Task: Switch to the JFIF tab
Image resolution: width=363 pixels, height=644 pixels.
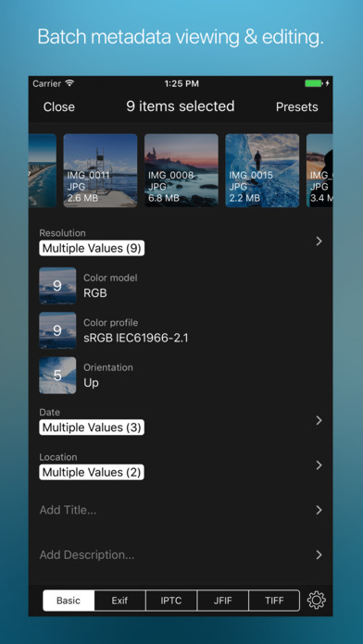Action: point(223,601)
